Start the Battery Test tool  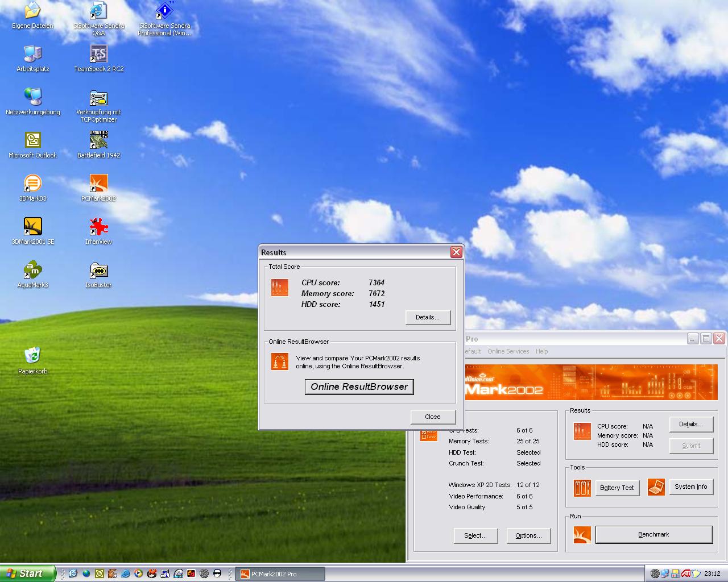click(x=617, y=488)
